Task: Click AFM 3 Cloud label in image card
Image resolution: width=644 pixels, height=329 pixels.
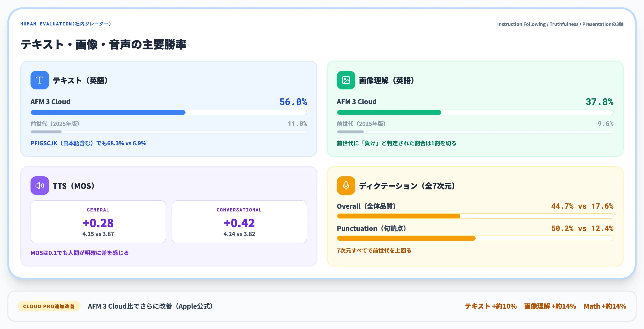Action: 356,102
